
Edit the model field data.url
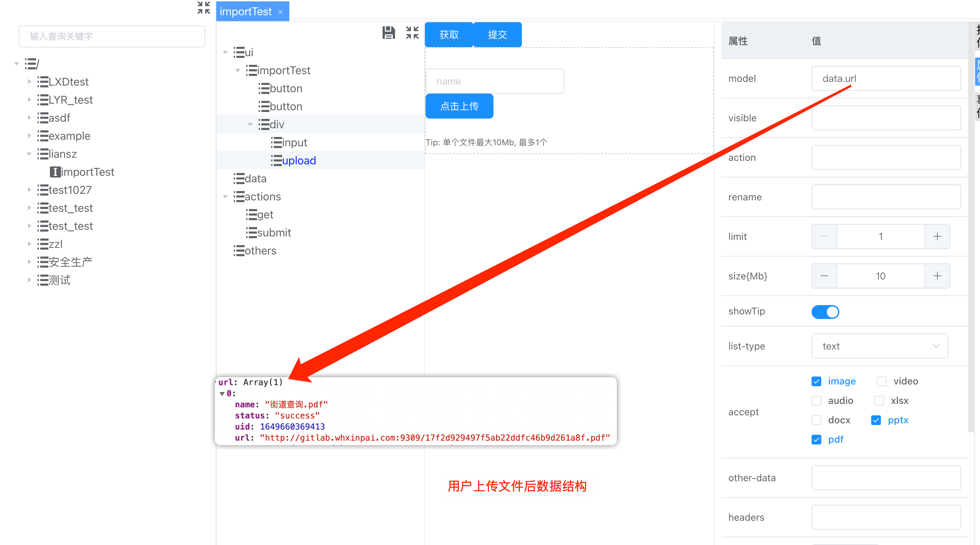point(886,78)
